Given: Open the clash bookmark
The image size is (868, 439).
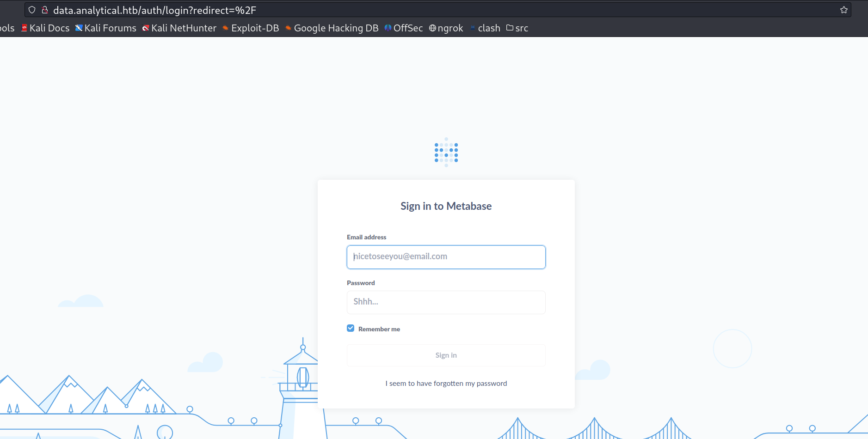Looking at the screenshot, I should [485, 28].
